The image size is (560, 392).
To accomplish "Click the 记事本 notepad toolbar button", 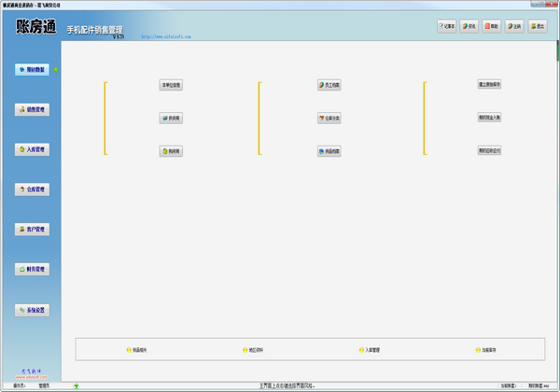I will pos(447,26).
